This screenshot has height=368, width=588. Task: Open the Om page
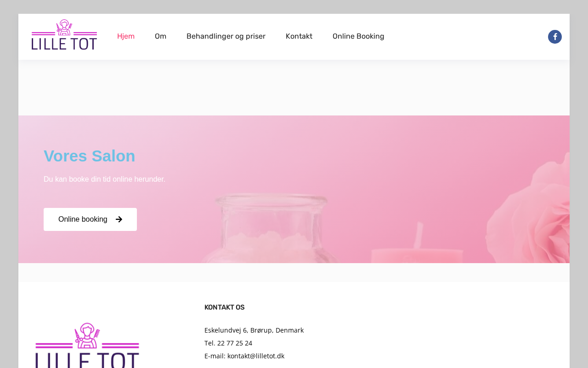click(x=160, y=36)
